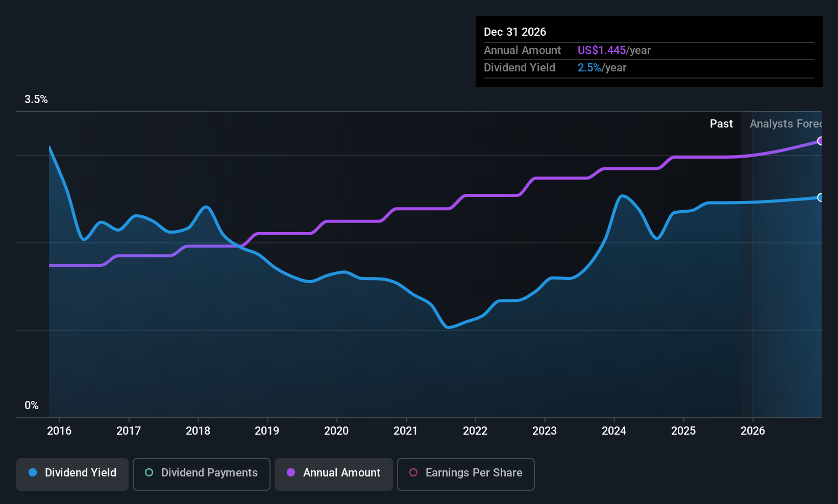This screenshot has width=838, height=504.
Task: Click the pink Earnings Per Share circle icon
Action: point(413,473)
